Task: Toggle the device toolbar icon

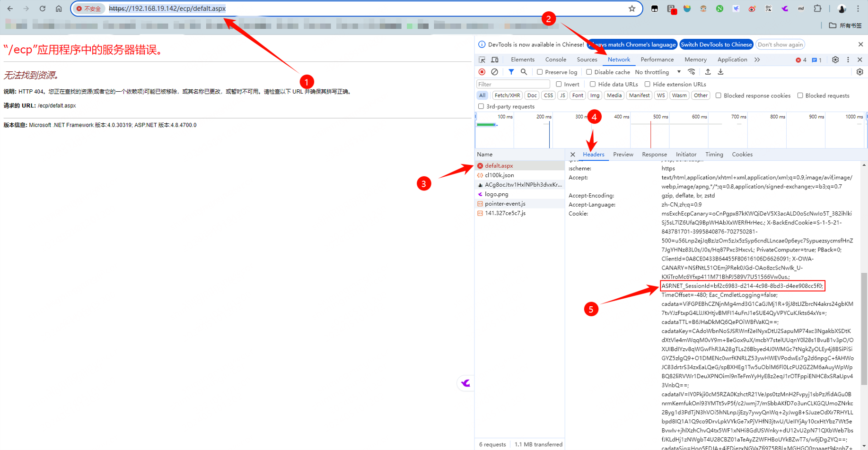Action: [x=495, y=60]
